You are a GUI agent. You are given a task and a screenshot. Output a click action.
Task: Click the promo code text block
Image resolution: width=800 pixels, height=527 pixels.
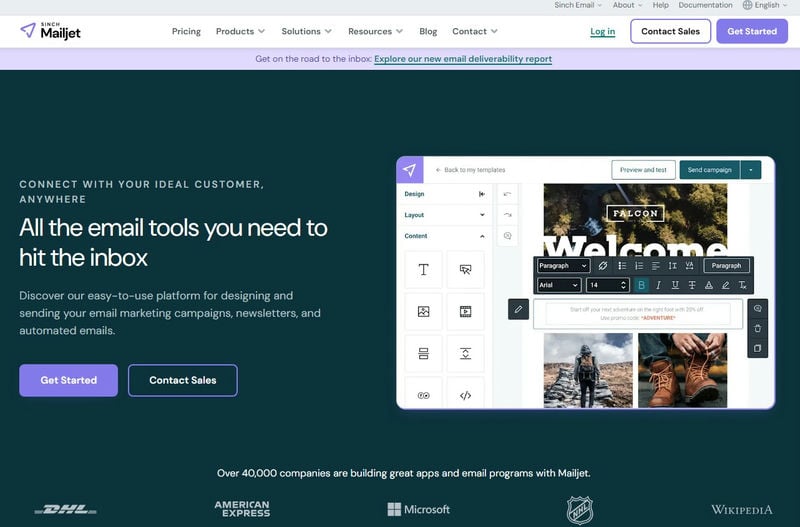tap(638, 314)
